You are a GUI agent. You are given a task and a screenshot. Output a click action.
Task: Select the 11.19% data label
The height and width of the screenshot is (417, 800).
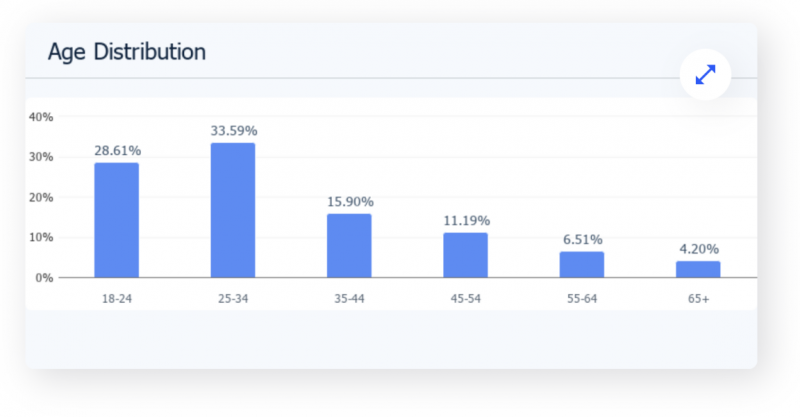tap(466, 220)
